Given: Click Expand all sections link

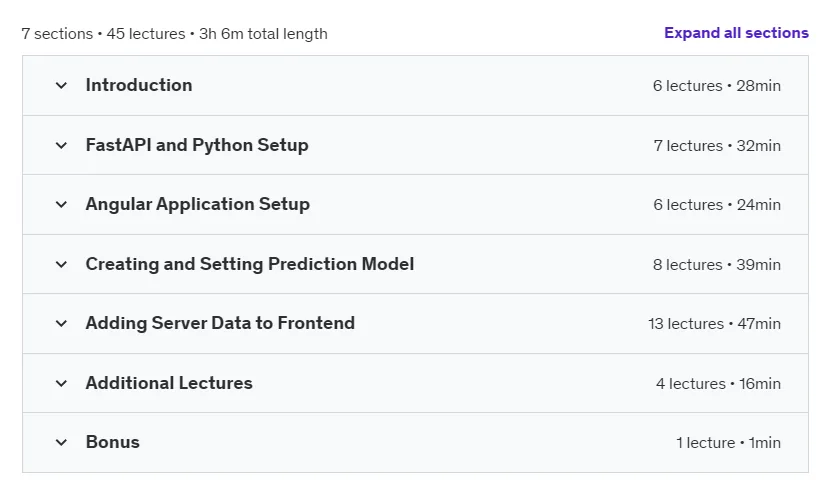Looking at the screenshot, I should 736,33.
